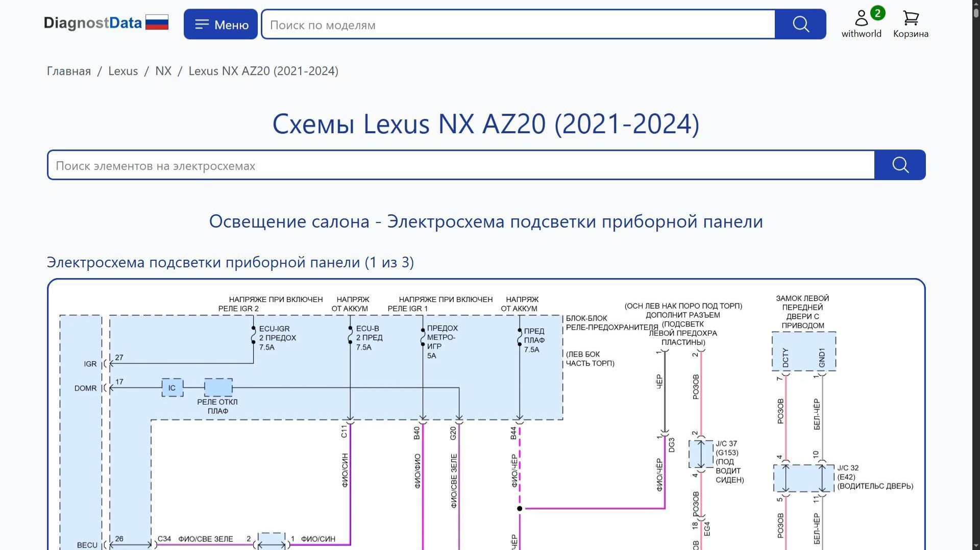The width and height of the screenshot is (980, 550).
Task: Click the page heading Схемы Lexus NX AZ20
Action: tap(485, 123)
